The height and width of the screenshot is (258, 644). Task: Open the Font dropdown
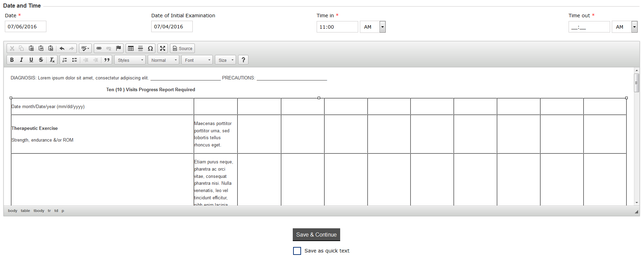click(x=197, y=60)
